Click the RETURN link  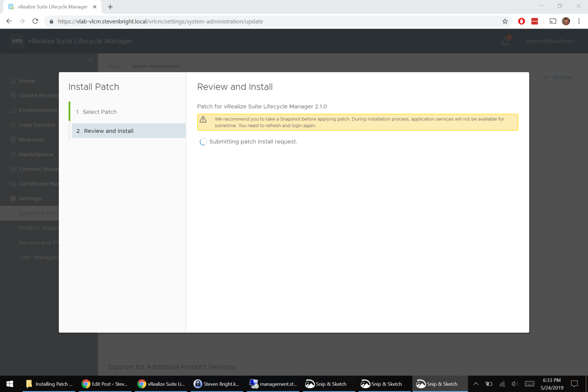tap(559, 78)
